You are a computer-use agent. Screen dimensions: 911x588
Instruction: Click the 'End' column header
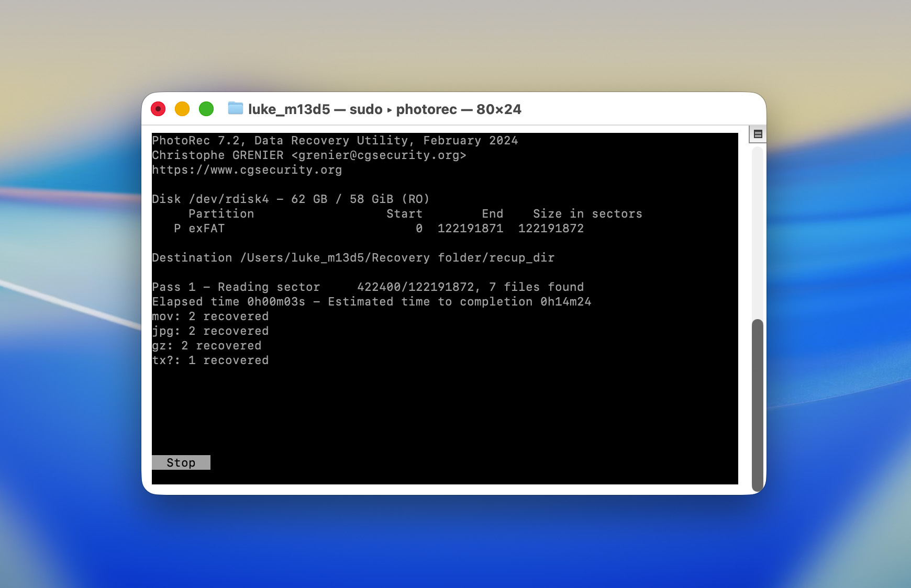click(492, 213)
